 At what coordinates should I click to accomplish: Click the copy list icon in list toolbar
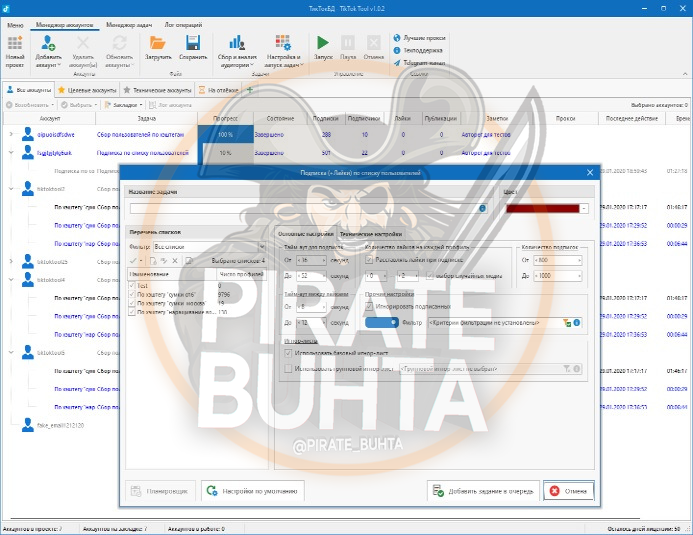pos(189,261)
